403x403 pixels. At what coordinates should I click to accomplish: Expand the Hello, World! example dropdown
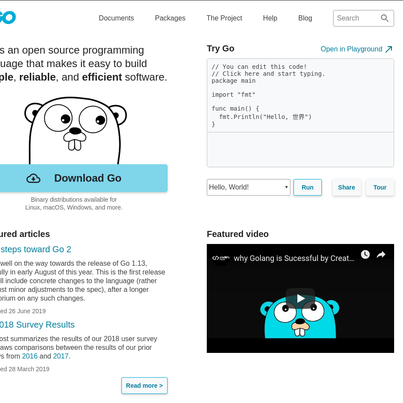(x=248, y=187)
